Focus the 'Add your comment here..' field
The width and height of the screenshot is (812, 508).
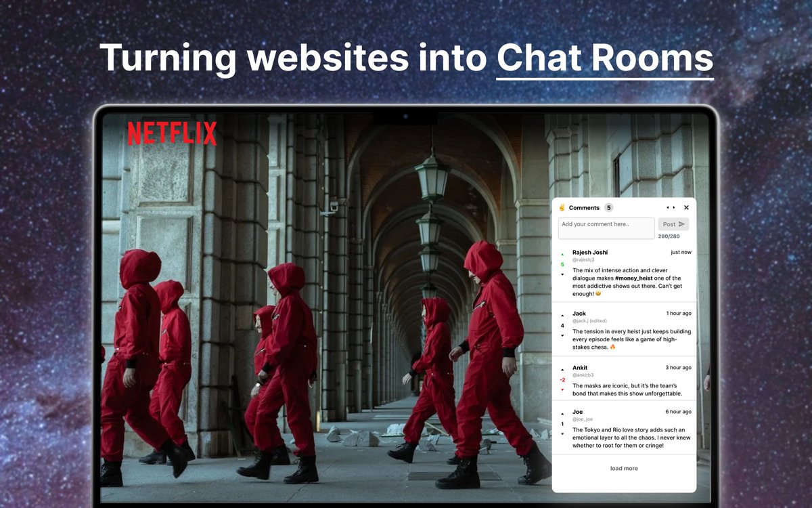[x=606, y=228]
